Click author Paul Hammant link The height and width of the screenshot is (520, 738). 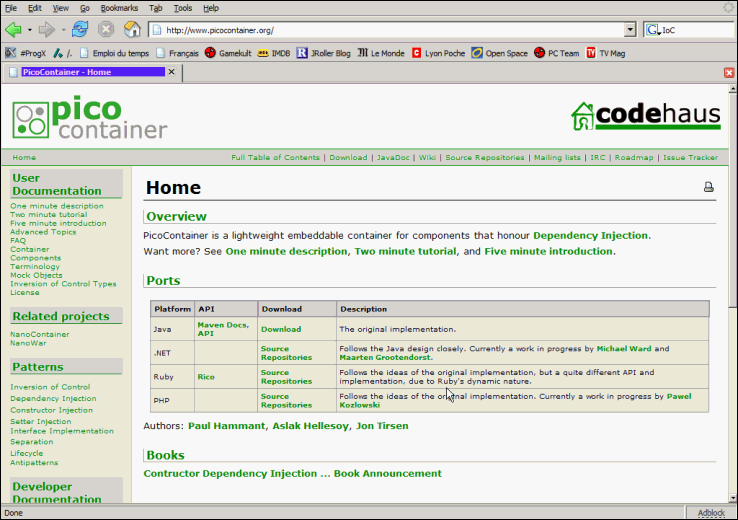[226, 426]
